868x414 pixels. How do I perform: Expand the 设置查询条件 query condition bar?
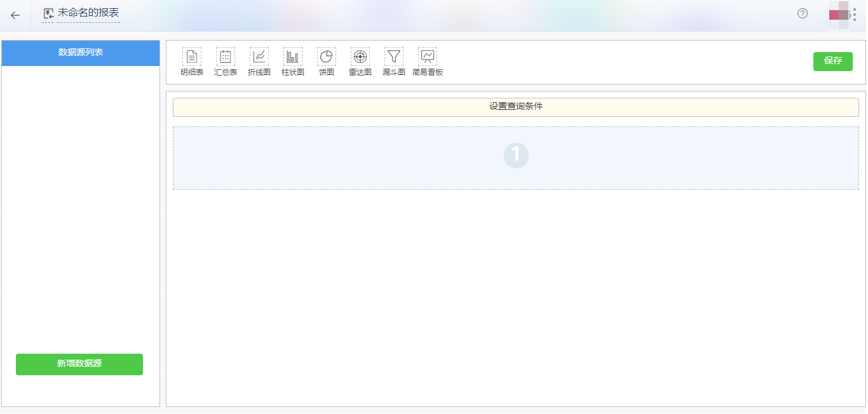(515, 107)
